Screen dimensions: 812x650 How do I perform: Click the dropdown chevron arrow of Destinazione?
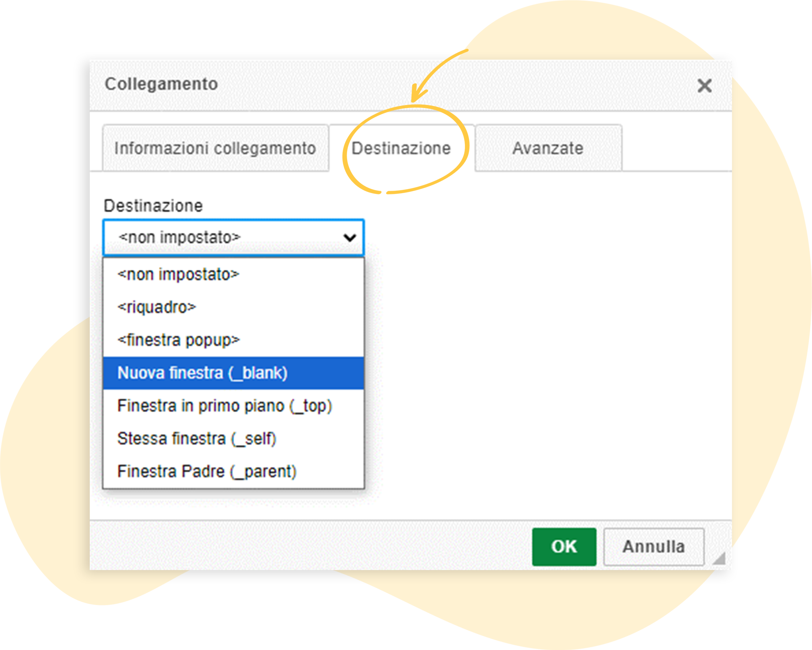point(350,237)
